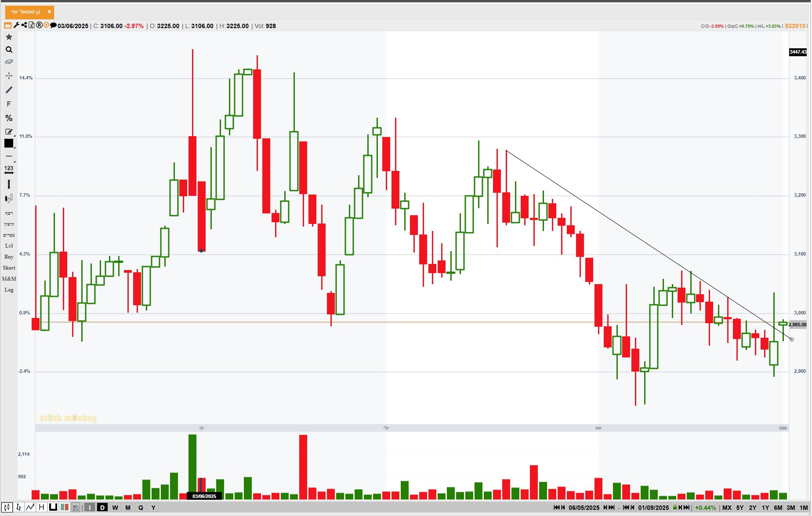
Task: Select the yearly Y timeframe
Action: click(x=153, y=508)
